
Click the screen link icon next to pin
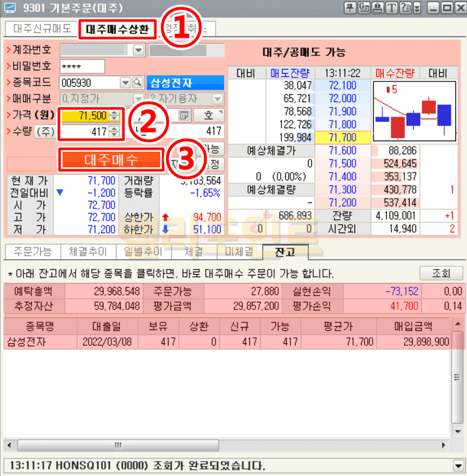tap(363, 8)
